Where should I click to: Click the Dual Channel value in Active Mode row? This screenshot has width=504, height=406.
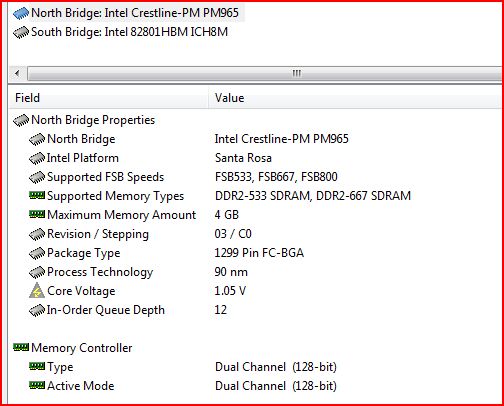click(x=276, y=386)
